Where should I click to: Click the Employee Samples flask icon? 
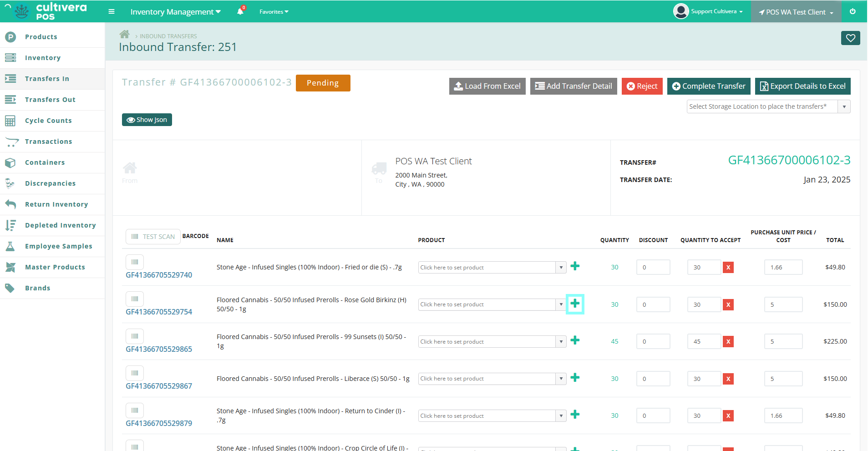pos(10,246)
